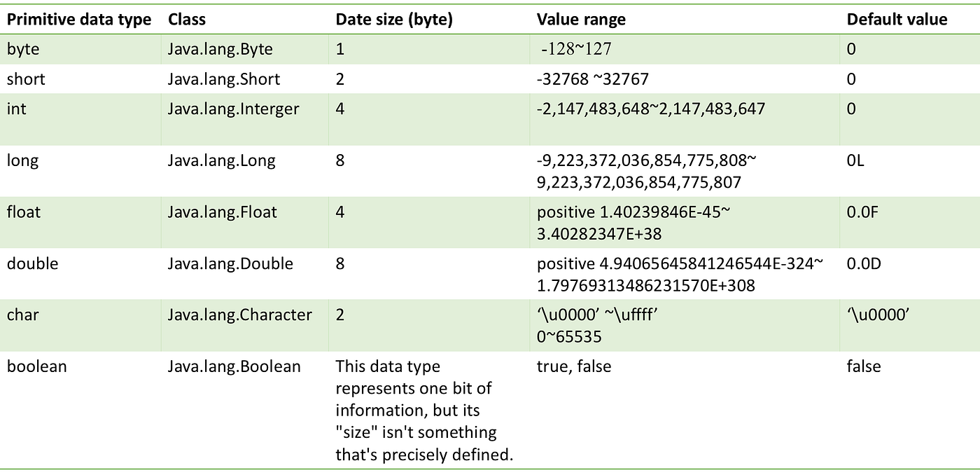The height and width of the screenshot is (475, 980).
Task: Click the 'true, false' value range
Action: 573,366
